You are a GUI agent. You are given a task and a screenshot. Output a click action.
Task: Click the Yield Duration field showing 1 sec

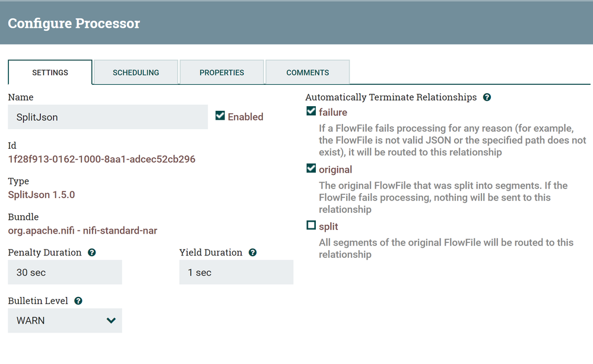[236, 272]
